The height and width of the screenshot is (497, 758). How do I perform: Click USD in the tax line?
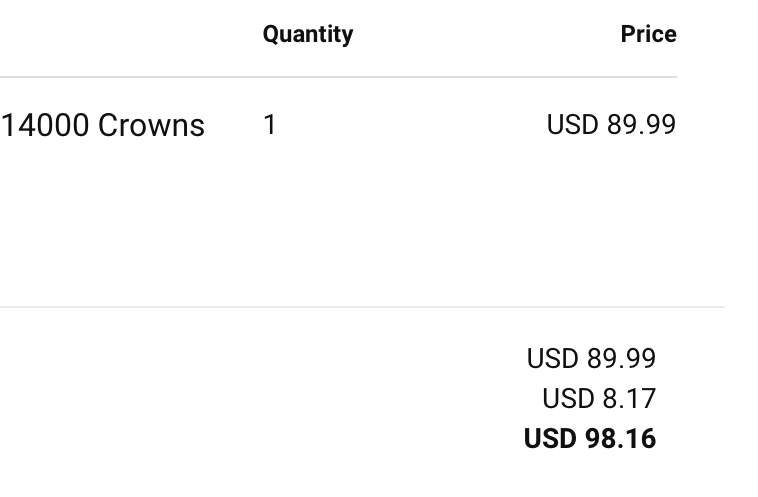pyautogui.click(x=568, y=398)
